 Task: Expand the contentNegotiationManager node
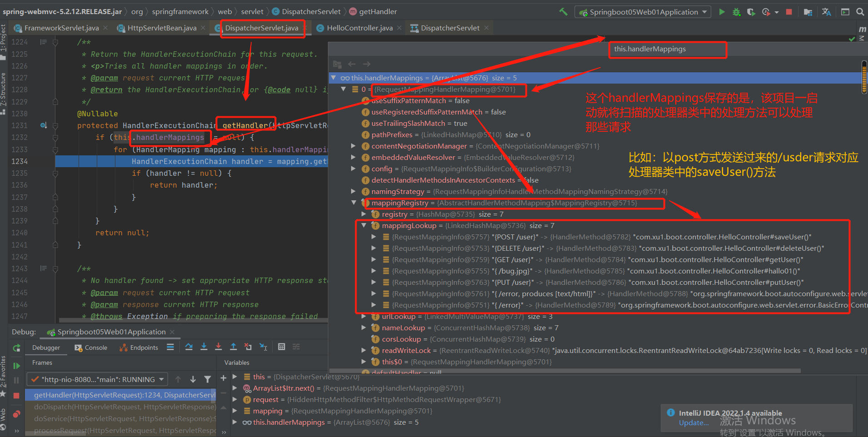click(x=353, y=146)
